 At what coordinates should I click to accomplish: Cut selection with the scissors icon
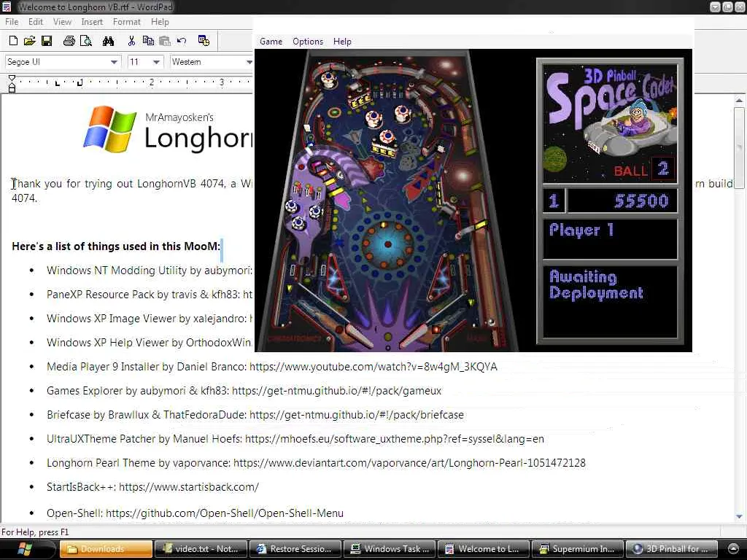(x=131, y=41)
